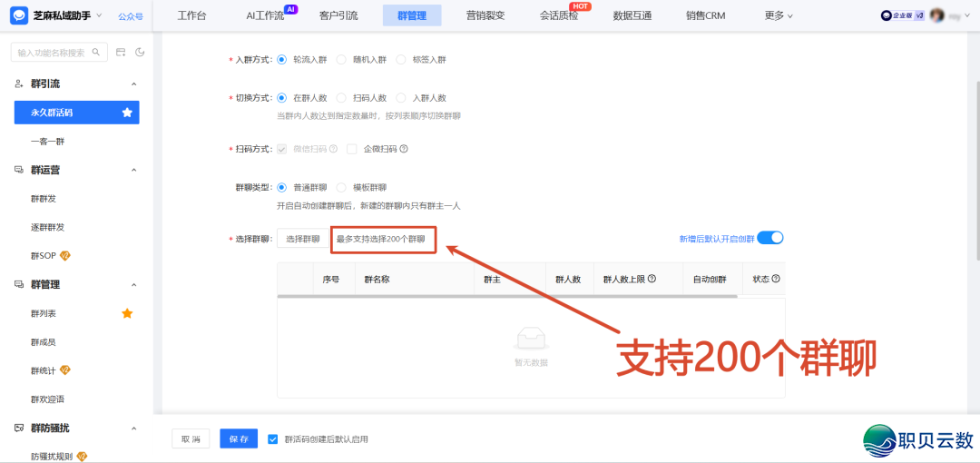Click the 企业版 badge icon
Image resolution: width=980 pixels, height=463 pixels.
903,16
